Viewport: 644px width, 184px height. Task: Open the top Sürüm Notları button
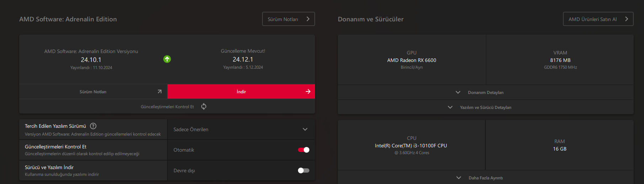[288, 19]
